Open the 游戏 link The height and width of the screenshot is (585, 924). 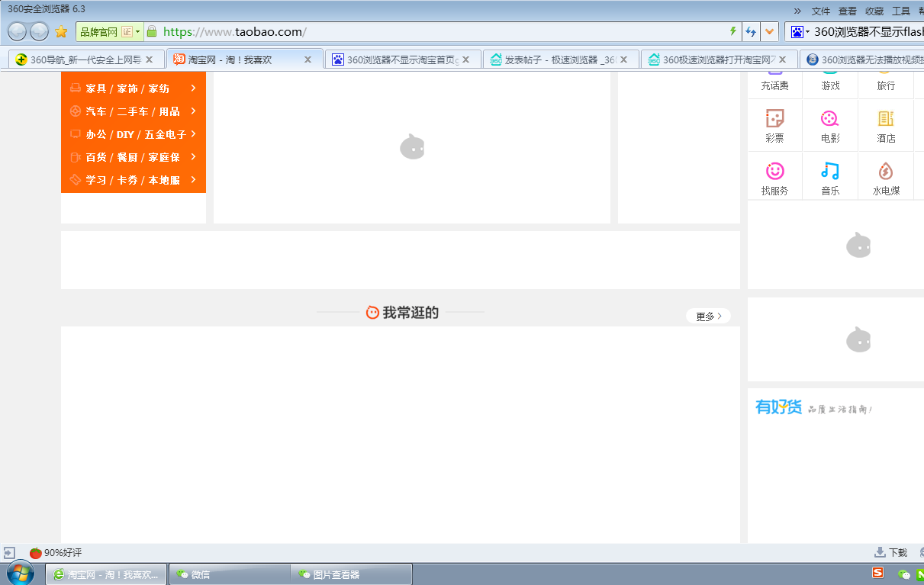pyautogui.click(x=830, y=86)
